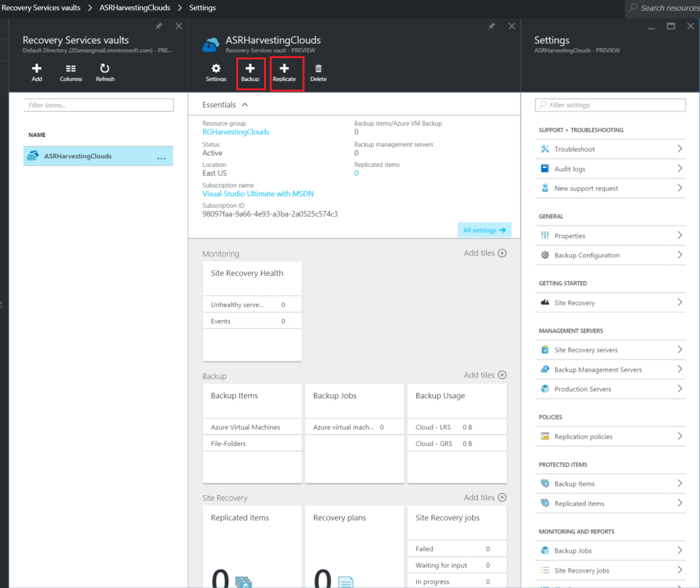Screen dimensions: 700x588
Task: Go to ASRHarvestingClouds breadcrumb
Action: (x=135, y=8)
